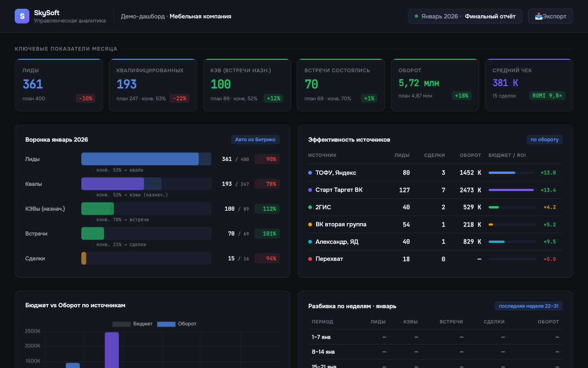Viewport: 588px width, 368px height.
Task: Click the red dot next to Перехват
Action: tap(310, 259)
